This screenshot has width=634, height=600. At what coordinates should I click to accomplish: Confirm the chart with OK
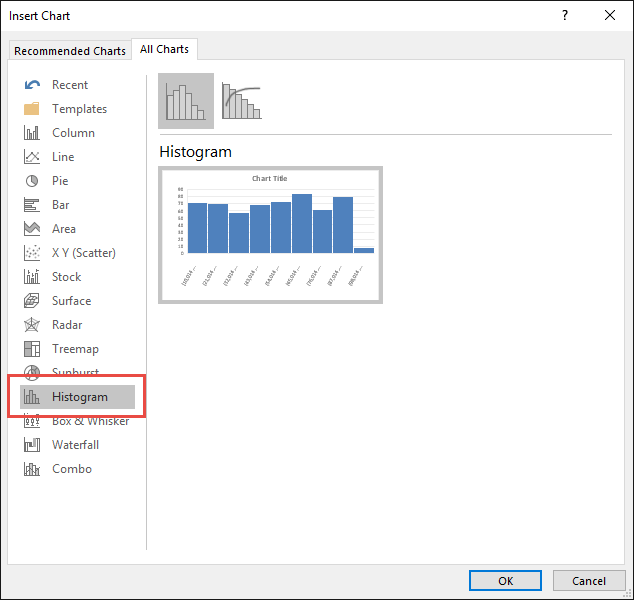pos(505,581)
